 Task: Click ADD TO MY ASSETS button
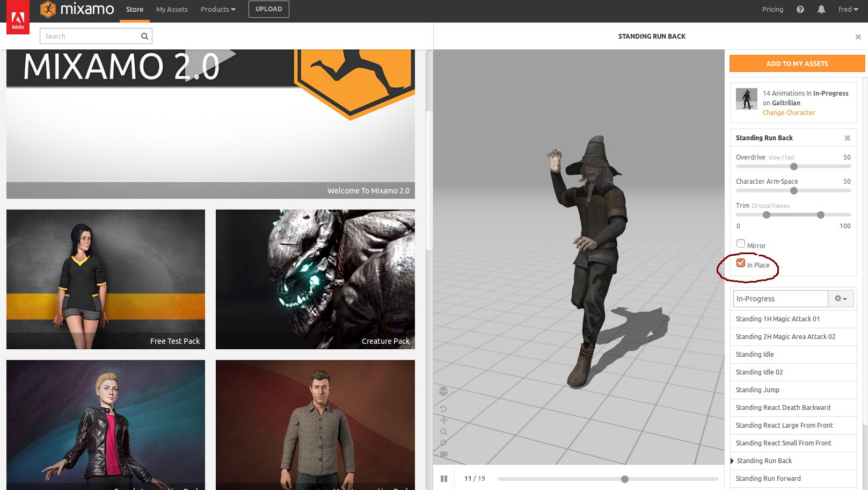coord(797,63)
